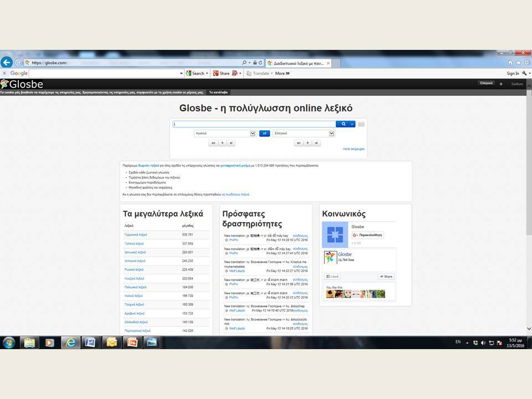Open the security lock report icon
532x399 pixels.
[x=255, y=63]
